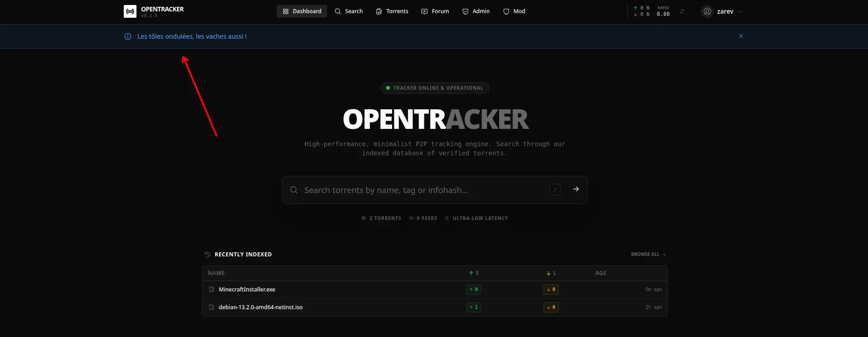
Task: Click the user avatar icon
Action: (707, 11)
